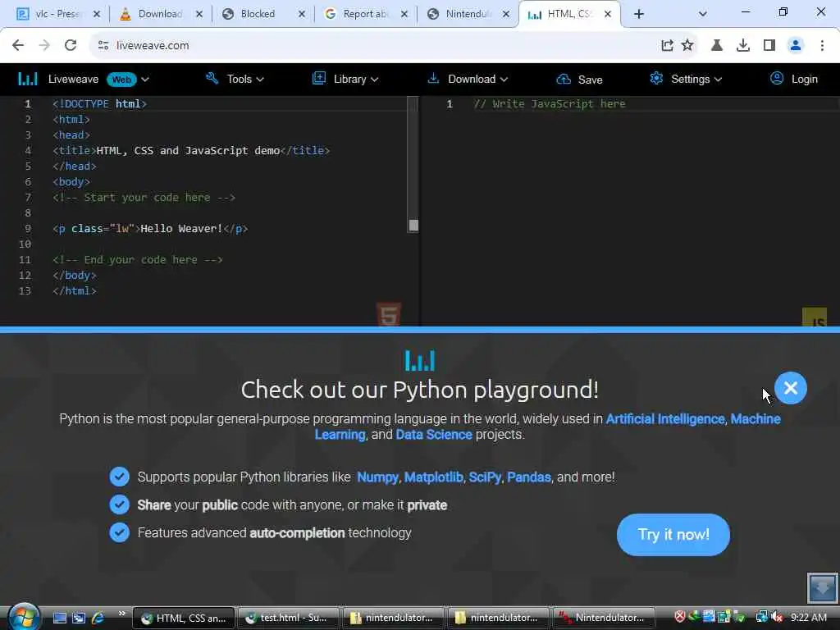
Task: Open the Chrome profile avatar
Action: [796, 46]
